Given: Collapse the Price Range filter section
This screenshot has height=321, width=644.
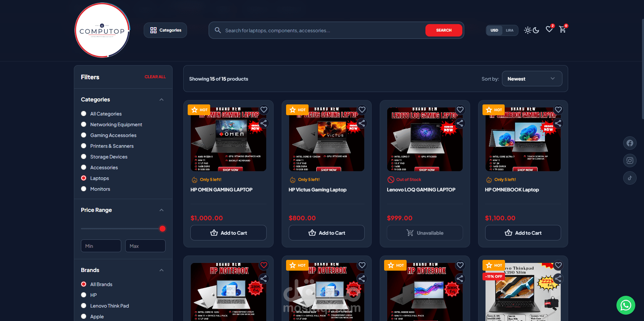Looking at the screenshot, I should point(162,210).
